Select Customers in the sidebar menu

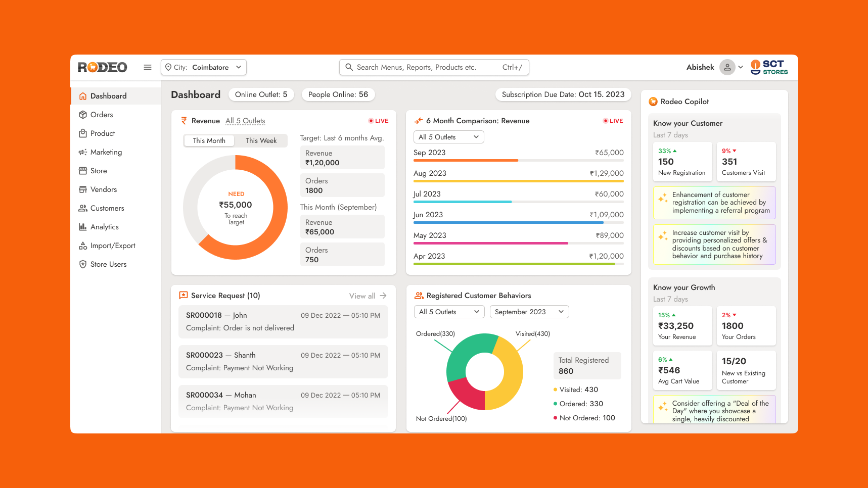[x=107, y=208]
